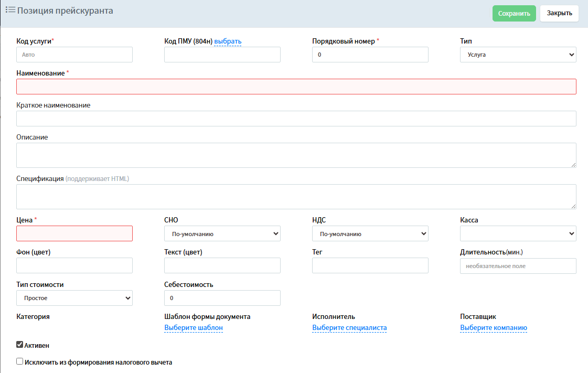Click the Выберите шаблон link
Image resolution: width=588 pixels, height=373 pixels.
[x=194, y=328]
